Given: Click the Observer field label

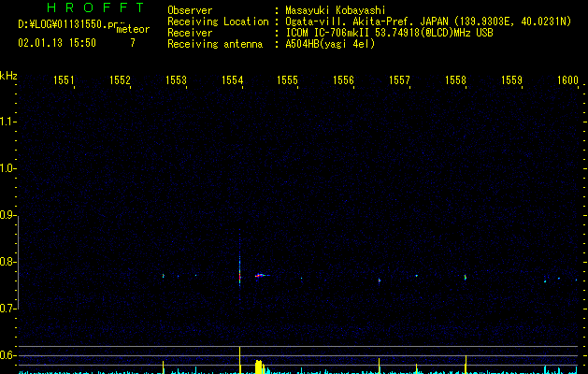Looking at the screenshot, I should point(190,10).
